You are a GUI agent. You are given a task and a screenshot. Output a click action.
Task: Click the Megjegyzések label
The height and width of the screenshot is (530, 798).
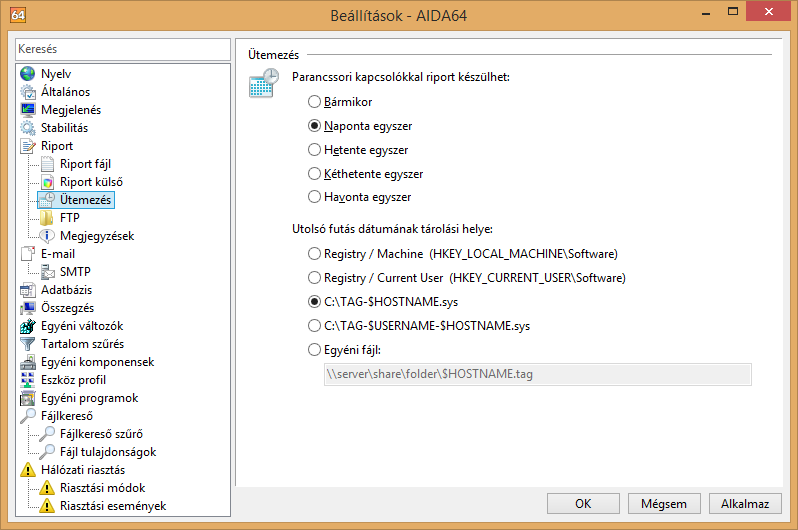click(x=97, y=236)
